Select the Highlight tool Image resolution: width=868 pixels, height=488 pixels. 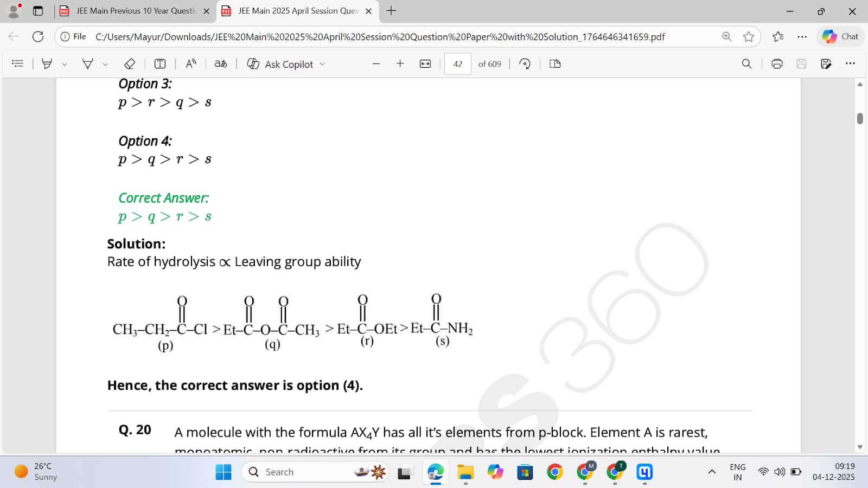(x=47, y=64)
